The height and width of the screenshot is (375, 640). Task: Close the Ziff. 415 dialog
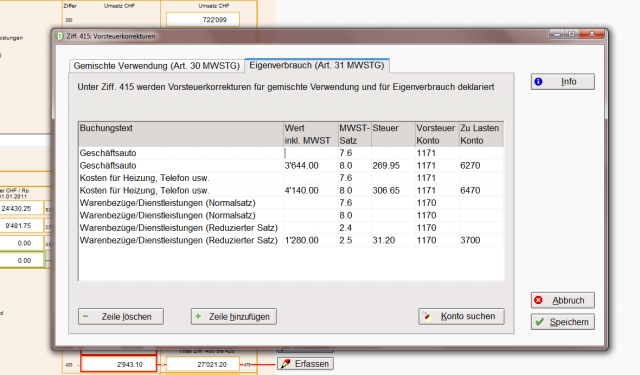pos(592,34)
